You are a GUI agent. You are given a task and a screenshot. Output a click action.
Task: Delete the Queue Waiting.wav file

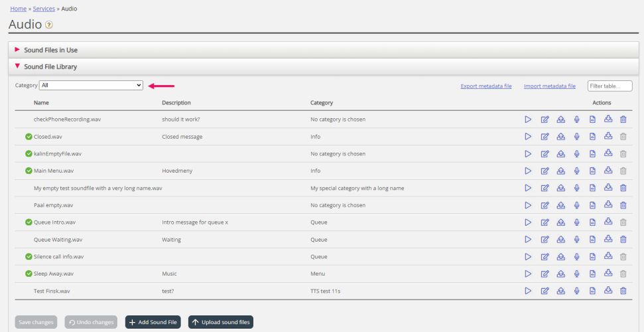click(x=623, y=240)
